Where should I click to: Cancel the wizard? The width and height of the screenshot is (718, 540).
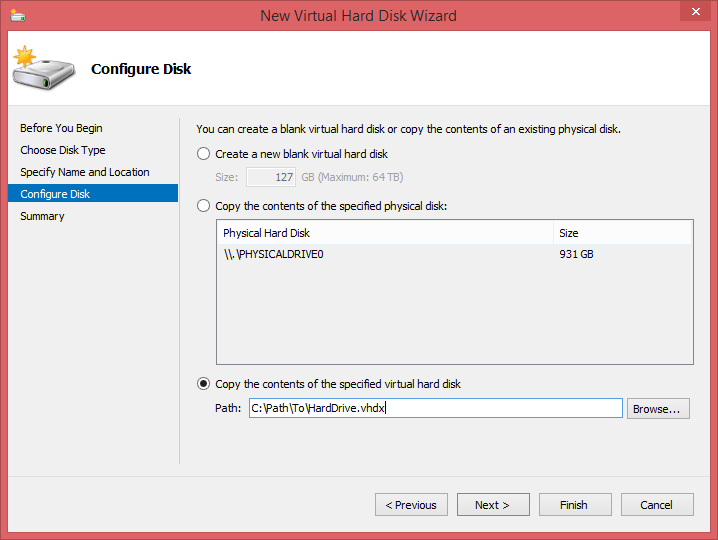(x=657, y=505)
